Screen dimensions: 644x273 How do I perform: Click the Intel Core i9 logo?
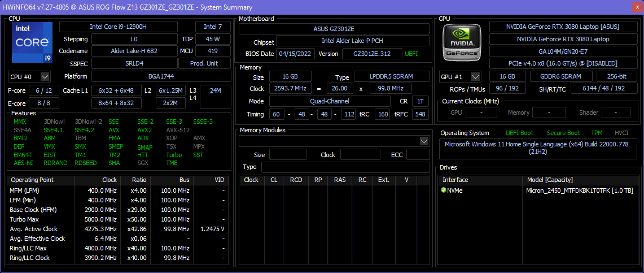pos(32,42)
